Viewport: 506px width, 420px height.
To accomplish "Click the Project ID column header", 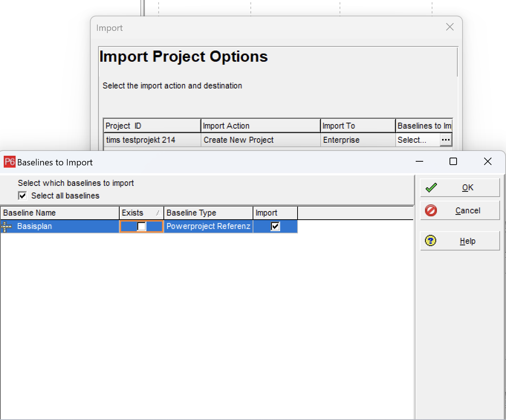I will (152, 126).
